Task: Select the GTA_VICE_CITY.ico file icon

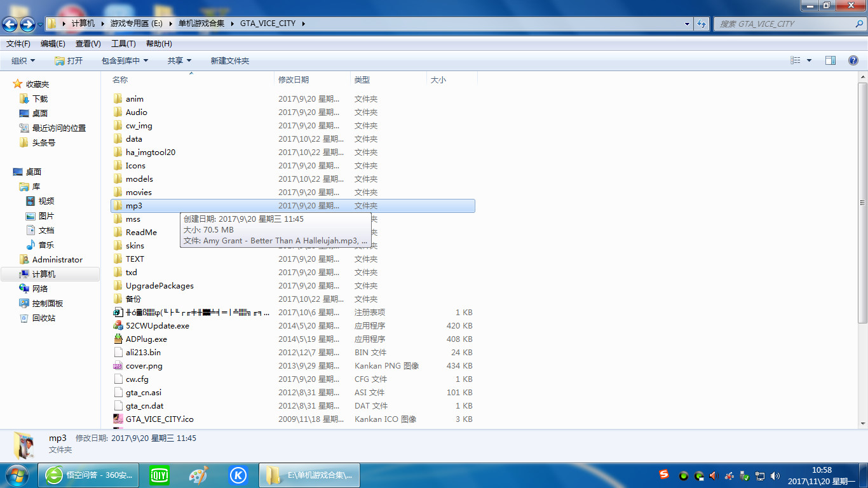Action: (118, 419)
